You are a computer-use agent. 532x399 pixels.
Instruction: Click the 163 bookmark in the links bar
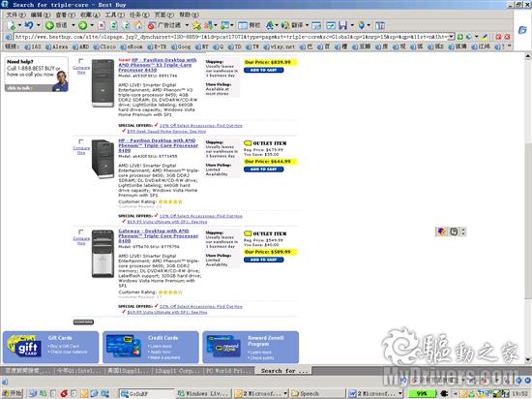point(33,46)
